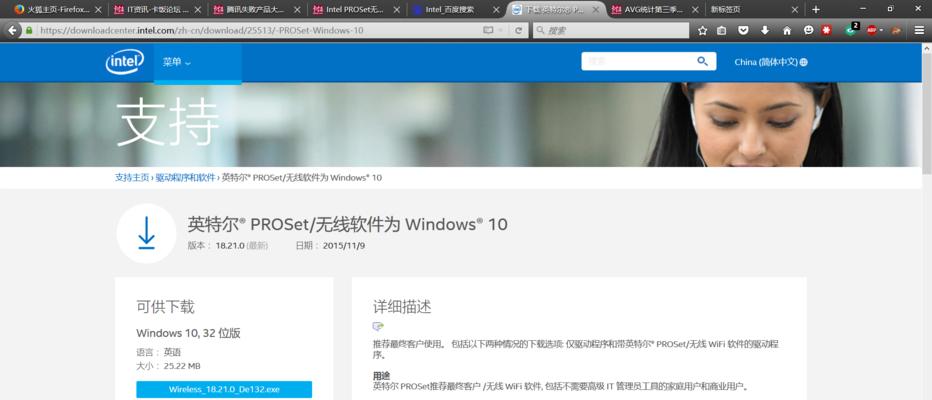Click the date text 2015/11/9

pyautogui.click(x=344, y=245)
